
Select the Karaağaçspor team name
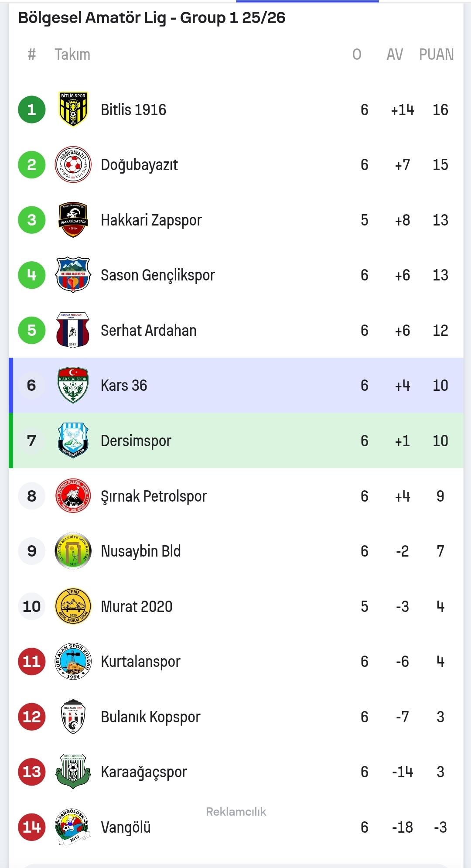point(143,772)
